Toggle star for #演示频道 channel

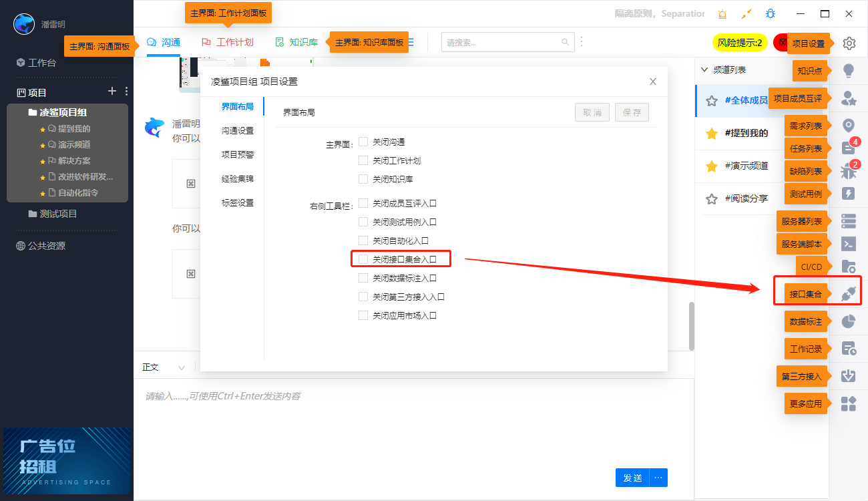click(712, 166)
